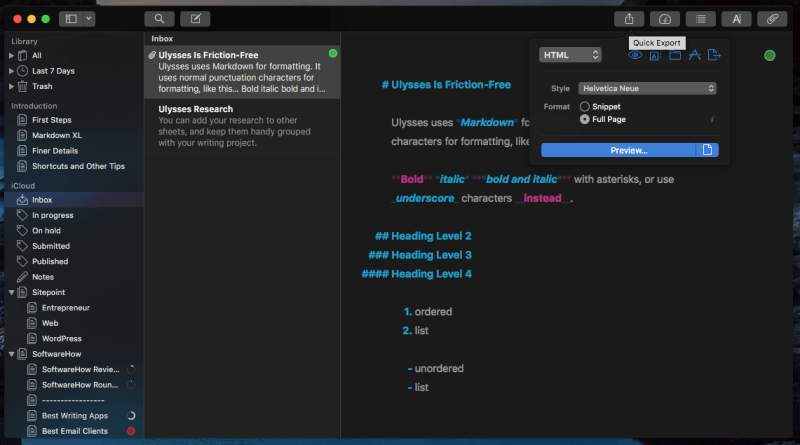
Task: Open Best Writing Apps group
Action: pos(73,416)
